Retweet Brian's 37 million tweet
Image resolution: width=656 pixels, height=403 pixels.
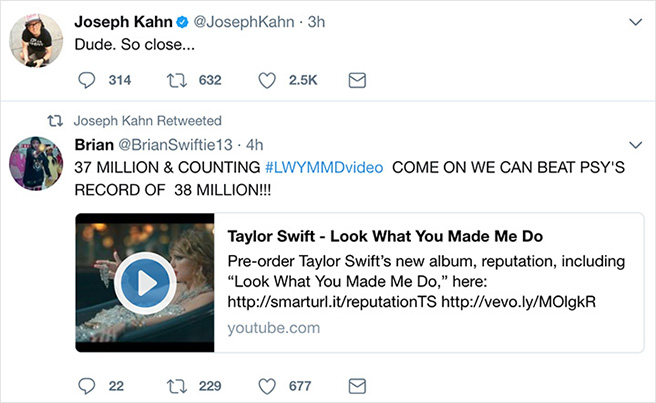[177, 385]
